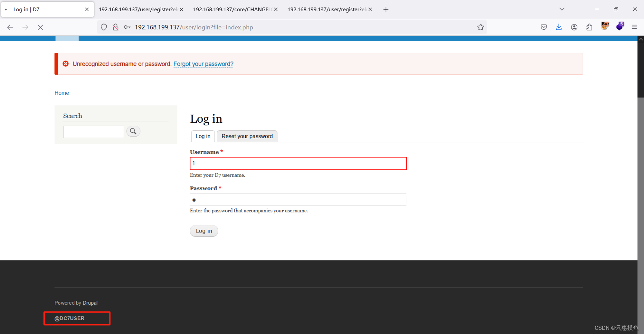Close the second tab (first user/register tab)
This screenshot has width=644, height=334.
pyautogui.click(x=181, y=9)
